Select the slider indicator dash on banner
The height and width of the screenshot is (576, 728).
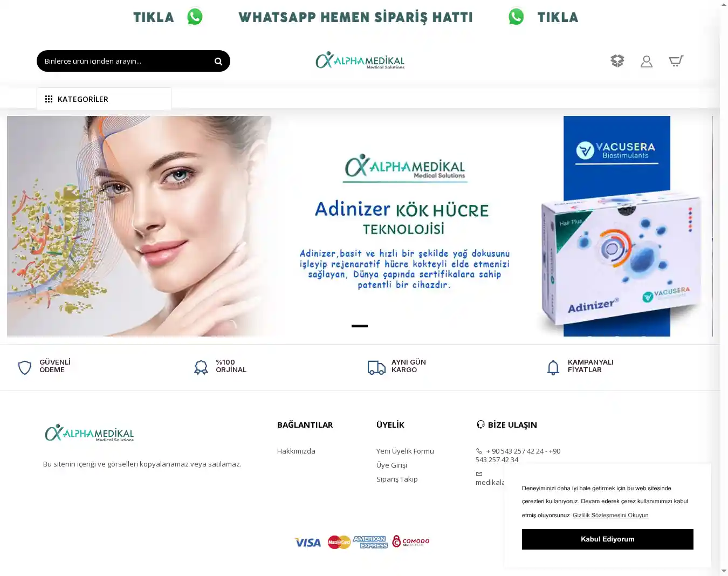360,326
